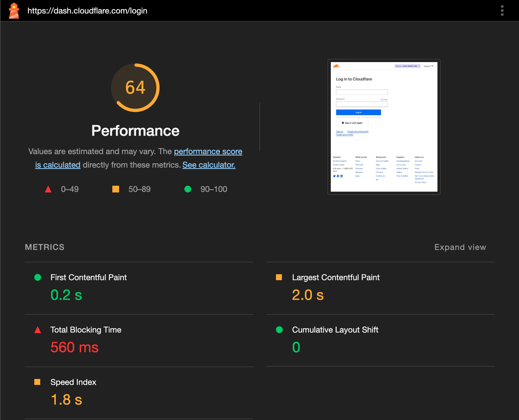
Task: Open the See calculator link
Action: coord(209,165)
